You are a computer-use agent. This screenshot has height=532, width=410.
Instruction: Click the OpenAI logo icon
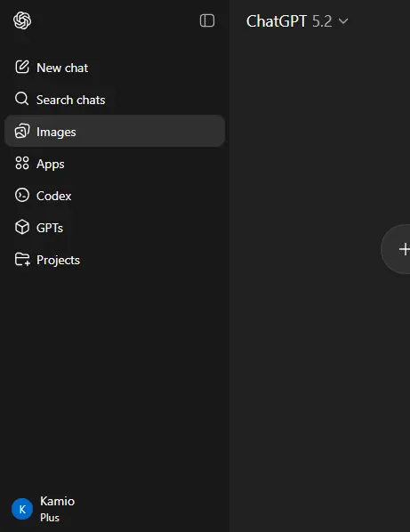pyautogui.click(x=22, y=20)
